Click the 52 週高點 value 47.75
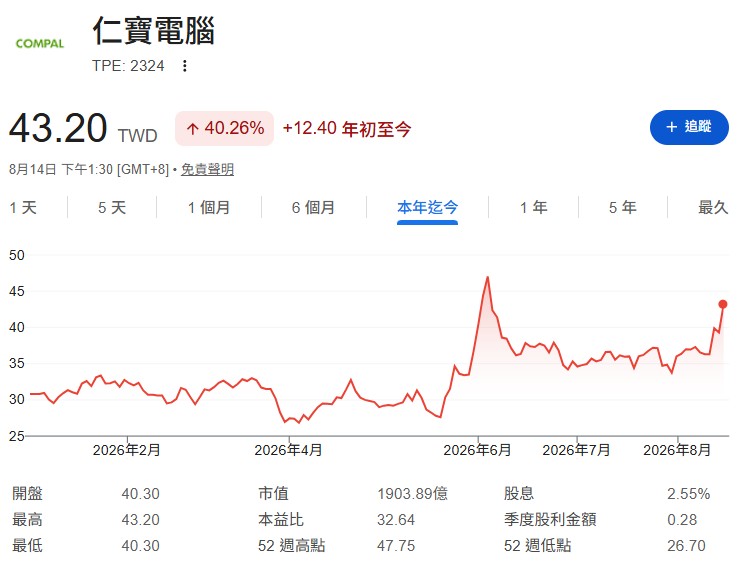This screenshot has width=743, height=577. (x=396, y=546)
